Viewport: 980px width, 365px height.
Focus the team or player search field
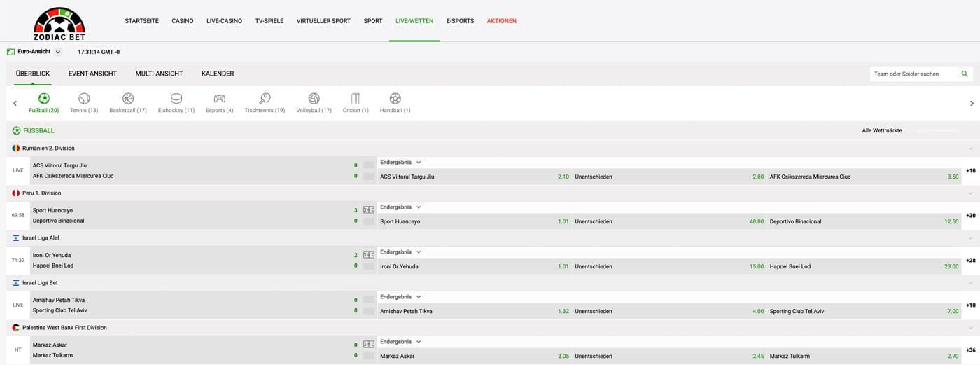[913, 74]
